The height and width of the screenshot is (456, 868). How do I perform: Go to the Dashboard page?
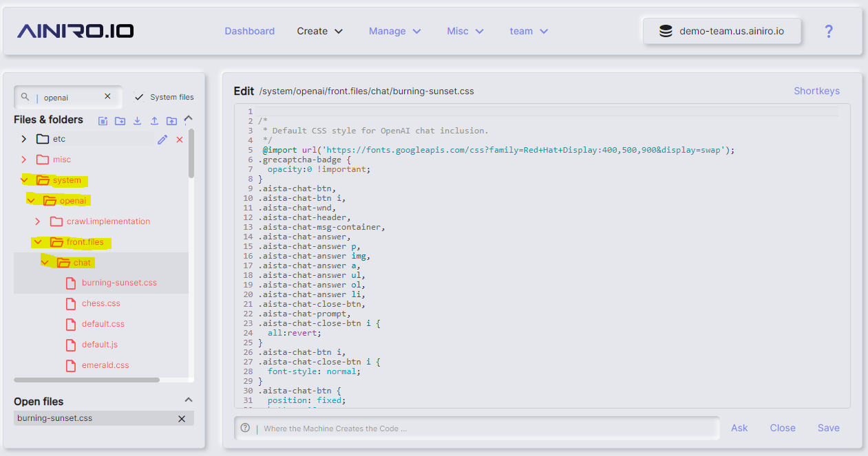(249, 31)
